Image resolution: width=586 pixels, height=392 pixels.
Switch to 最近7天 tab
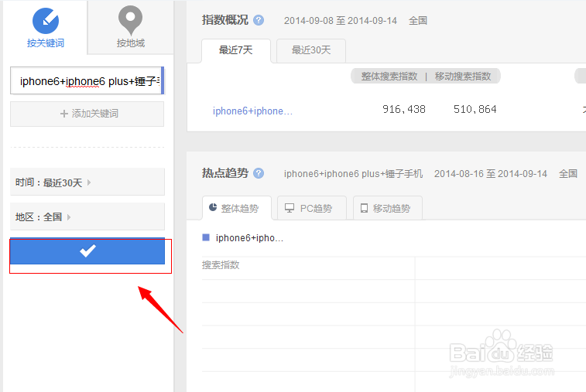(236, 50)
